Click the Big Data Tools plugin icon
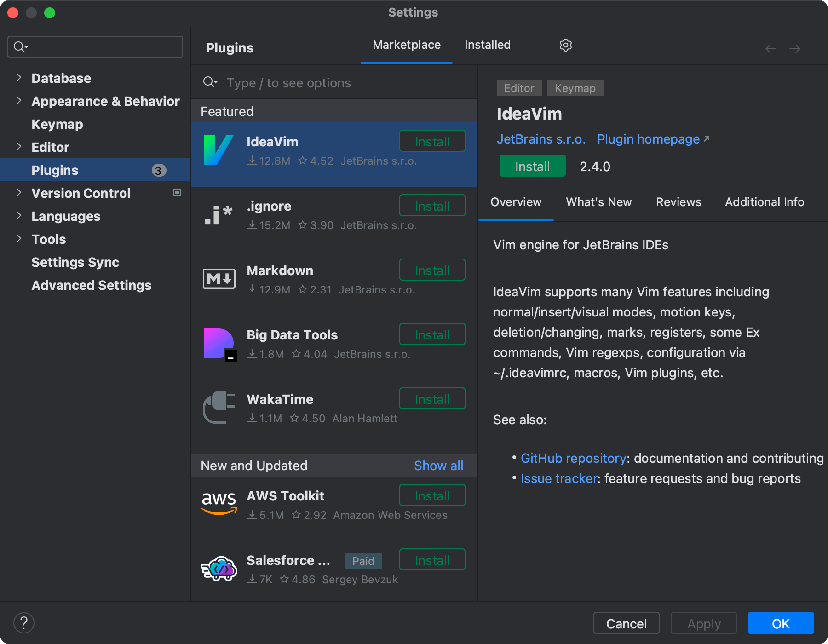This screenshot has height=644, width=828. click(x=219, y=343)
